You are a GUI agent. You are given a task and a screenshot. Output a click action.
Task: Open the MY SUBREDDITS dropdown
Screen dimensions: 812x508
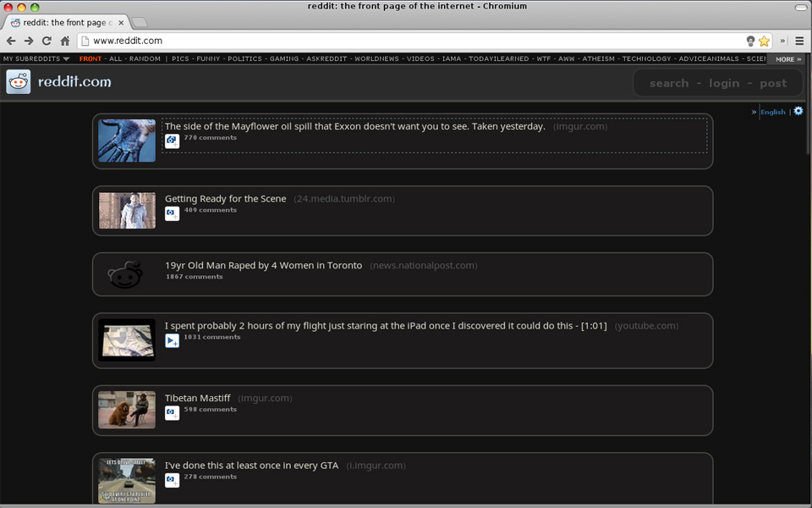point(36,59)
